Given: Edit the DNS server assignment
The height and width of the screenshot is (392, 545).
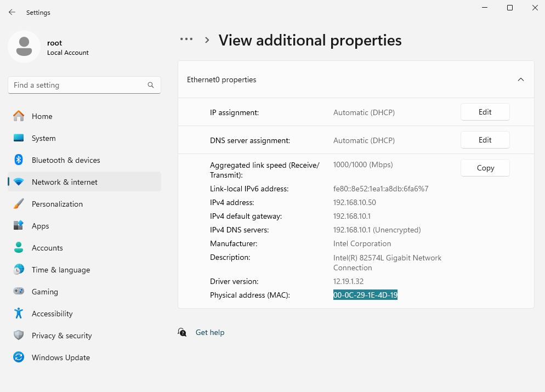Looking at the screenshot, I should (x=485, y=140).
